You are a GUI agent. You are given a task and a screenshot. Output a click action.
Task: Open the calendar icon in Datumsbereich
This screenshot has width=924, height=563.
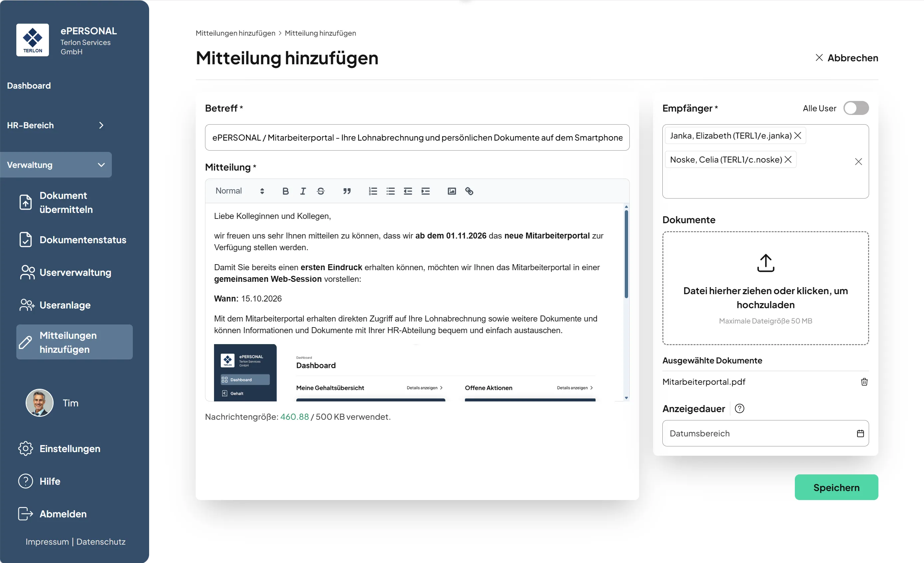click(860, 433)
